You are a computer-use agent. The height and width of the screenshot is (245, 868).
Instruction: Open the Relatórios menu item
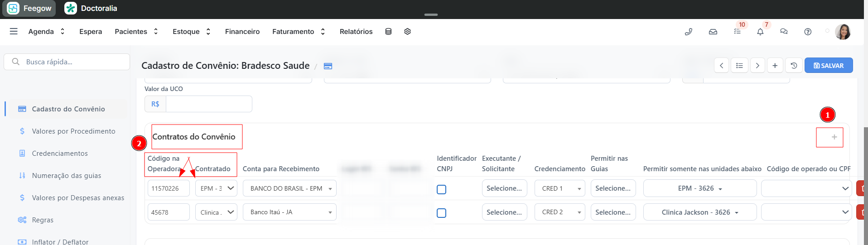(x=356, y=32)
